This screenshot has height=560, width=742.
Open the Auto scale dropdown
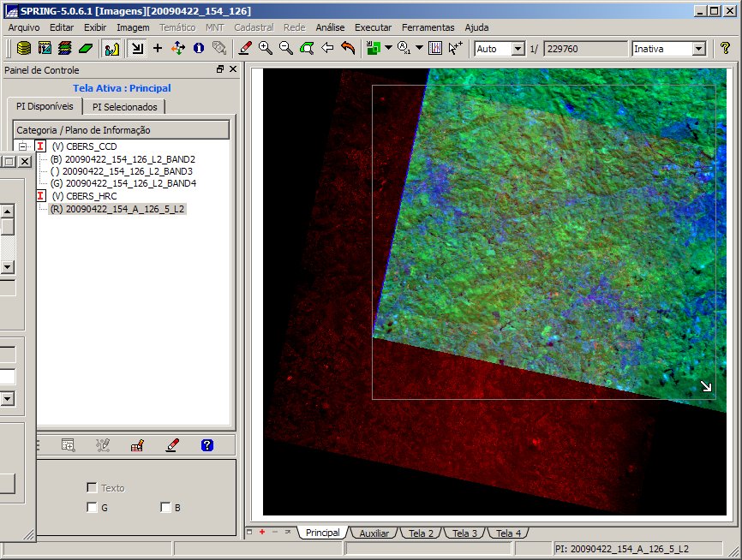point(518,49)
